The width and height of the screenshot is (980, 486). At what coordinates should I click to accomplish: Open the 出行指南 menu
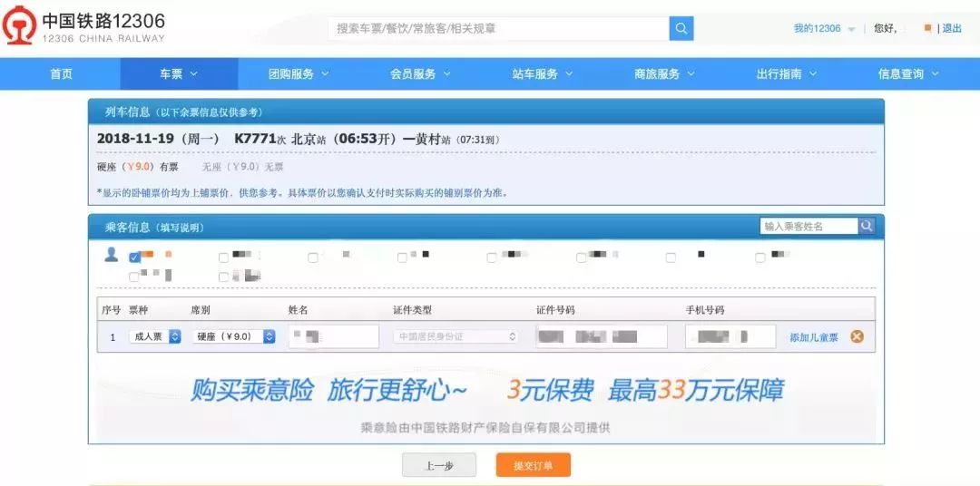point(786,73)
